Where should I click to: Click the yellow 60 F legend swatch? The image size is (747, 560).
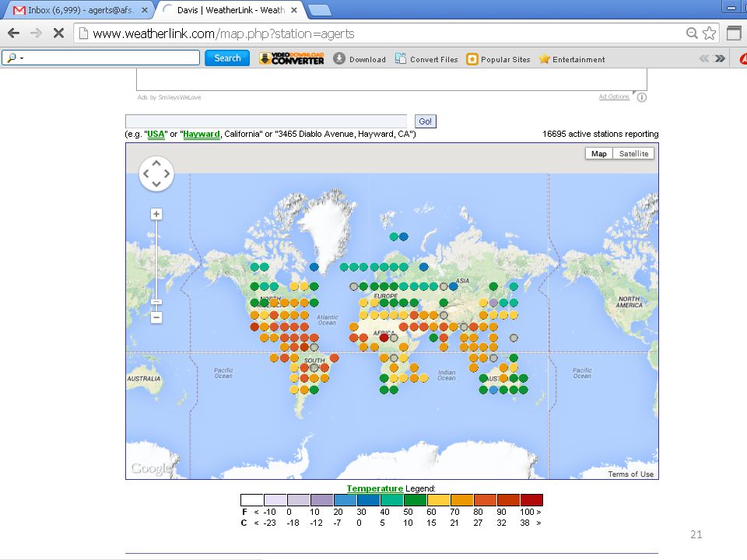click(x=438, y=500)
